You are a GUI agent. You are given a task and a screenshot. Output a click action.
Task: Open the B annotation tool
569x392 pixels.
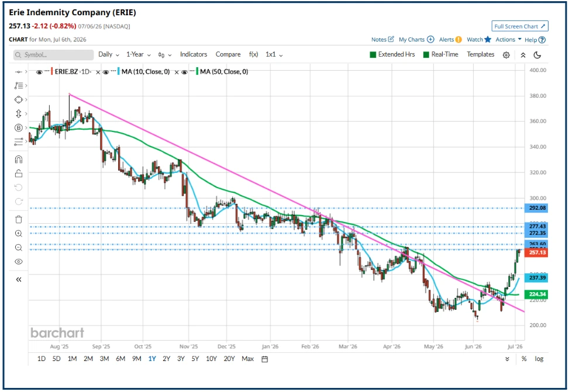click(19, 127)
